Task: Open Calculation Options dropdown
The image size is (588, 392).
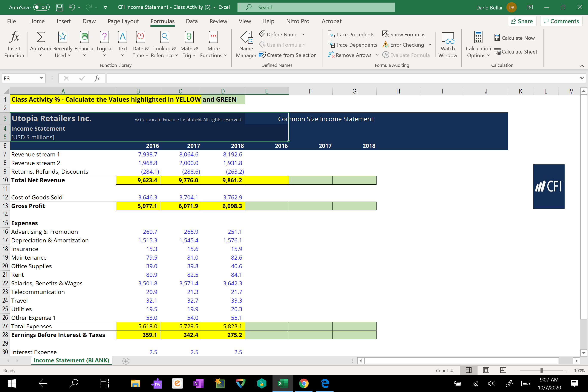Action: tap(478, 44)
